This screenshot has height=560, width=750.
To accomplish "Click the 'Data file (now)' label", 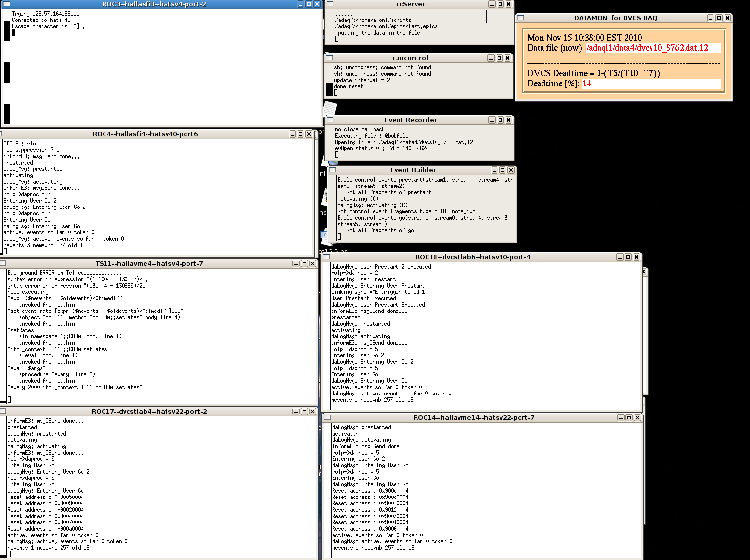I will [555, 48].
